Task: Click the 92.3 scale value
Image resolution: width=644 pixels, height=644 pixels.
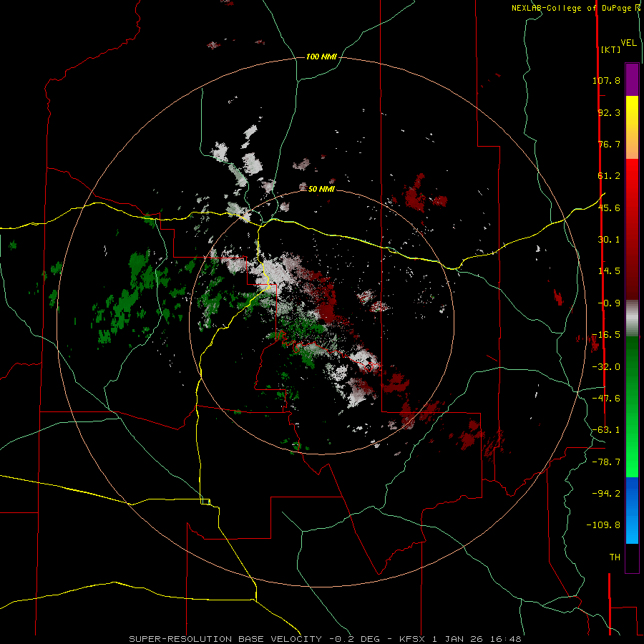Action: pos(609,112)
